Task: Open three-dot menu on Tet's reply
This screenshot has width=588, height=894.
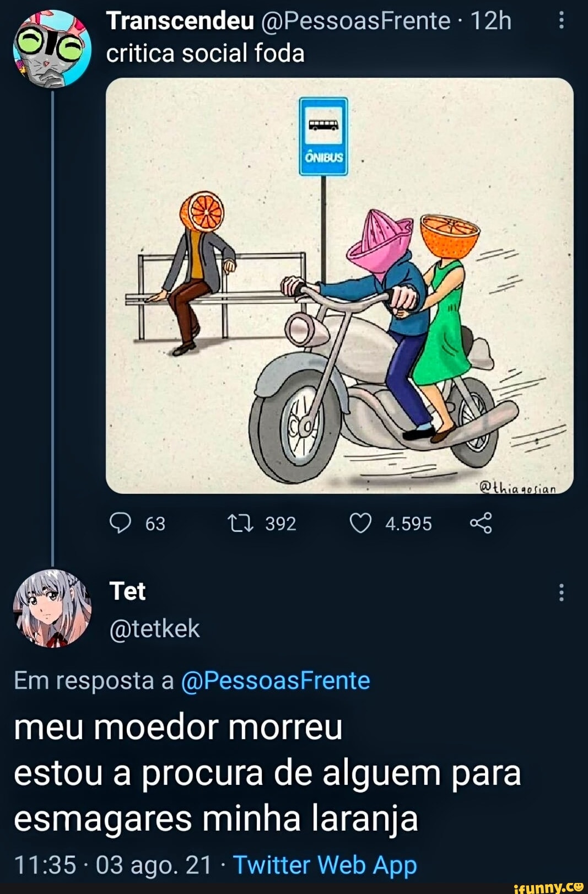Action: point(561,593)
